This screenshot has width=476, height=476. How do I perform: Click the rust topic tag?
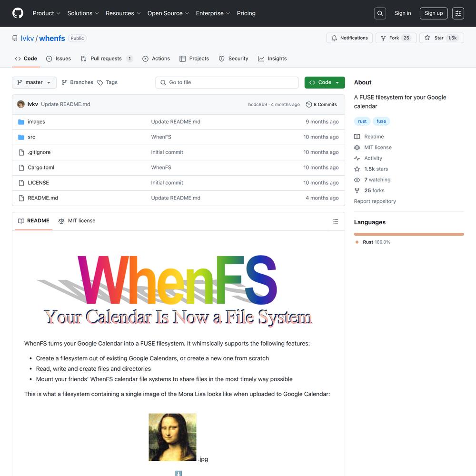[x=362, y=121]
